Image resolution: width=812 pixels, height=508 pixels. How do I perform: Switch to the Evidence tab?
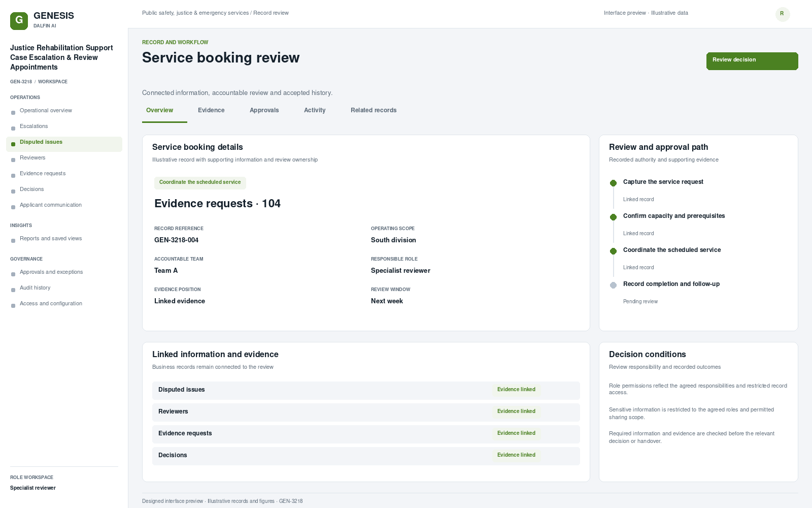[x=211, y=110]
